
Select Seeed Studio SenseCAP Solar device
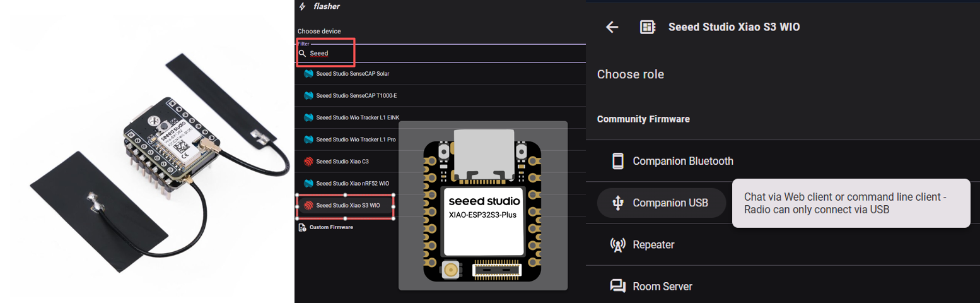click(x=353, y=74)
